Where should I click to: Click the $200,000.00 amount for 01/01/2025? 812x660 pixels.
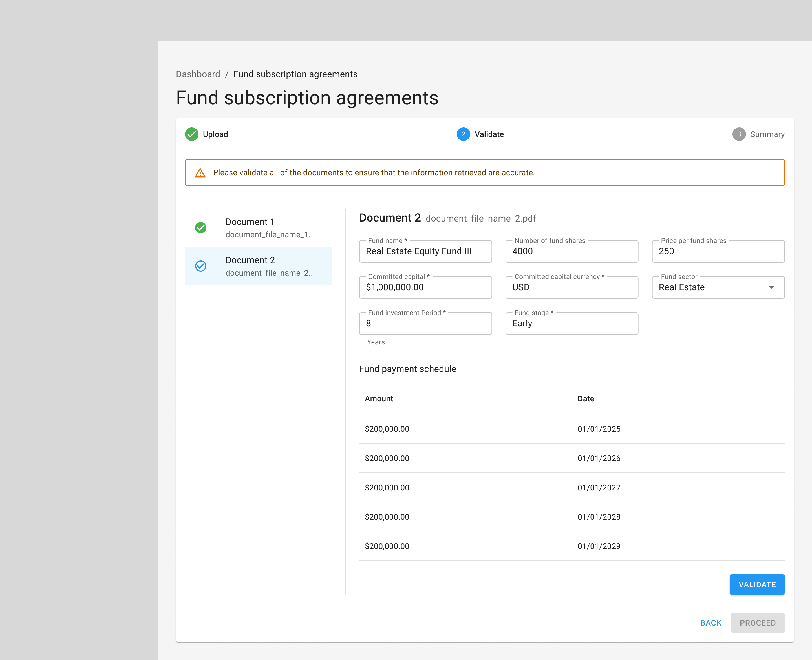click(387, 429)
